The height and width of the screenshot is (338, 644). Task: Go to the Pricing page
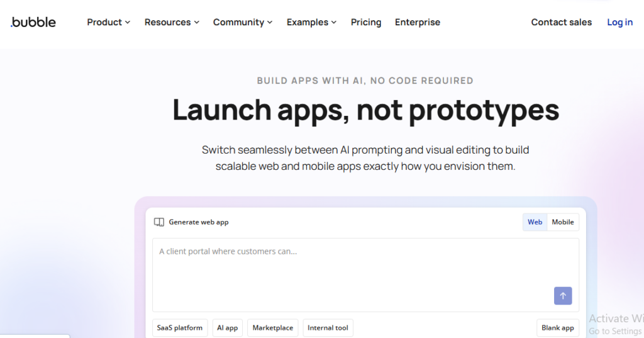point(366,22)
